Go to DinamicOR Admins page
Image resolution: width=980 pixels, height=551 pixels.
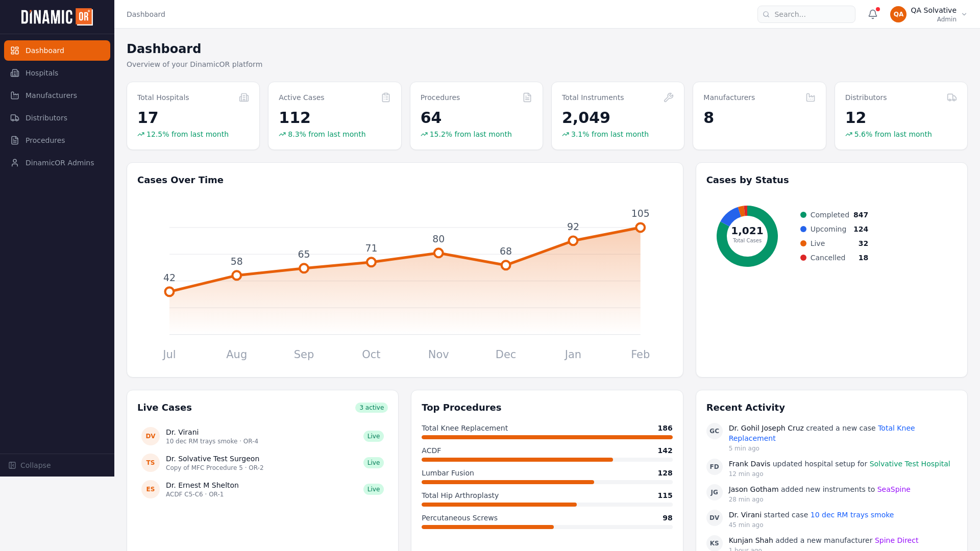[x=59, y=163]
